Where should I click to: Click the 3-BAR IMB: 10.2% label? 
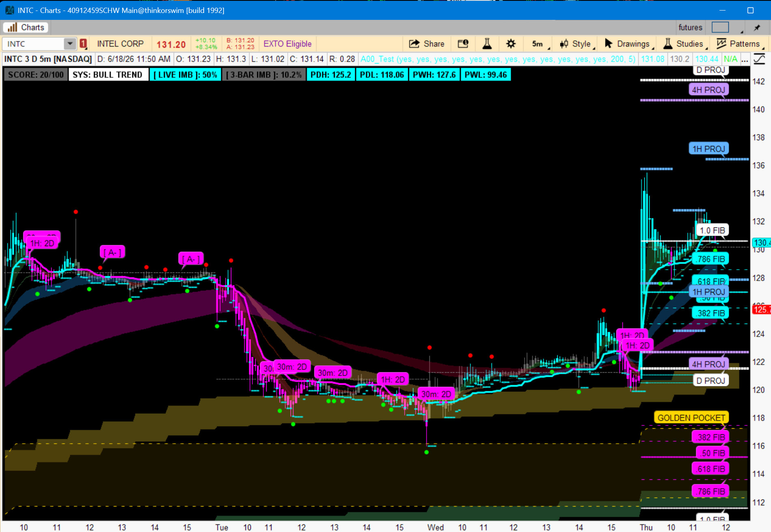pyautogui.click(x=264, y=75)
